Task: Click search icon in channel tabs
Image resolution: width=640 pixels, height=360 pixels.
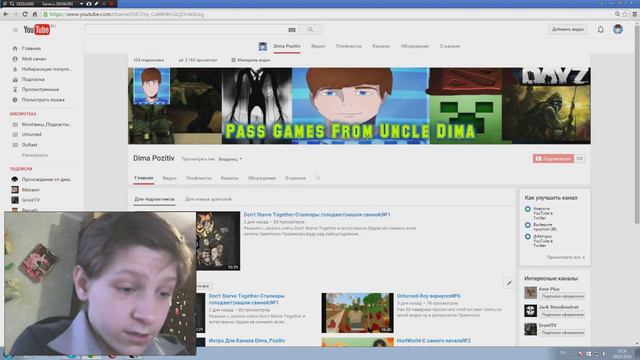Action: point(318,178)
